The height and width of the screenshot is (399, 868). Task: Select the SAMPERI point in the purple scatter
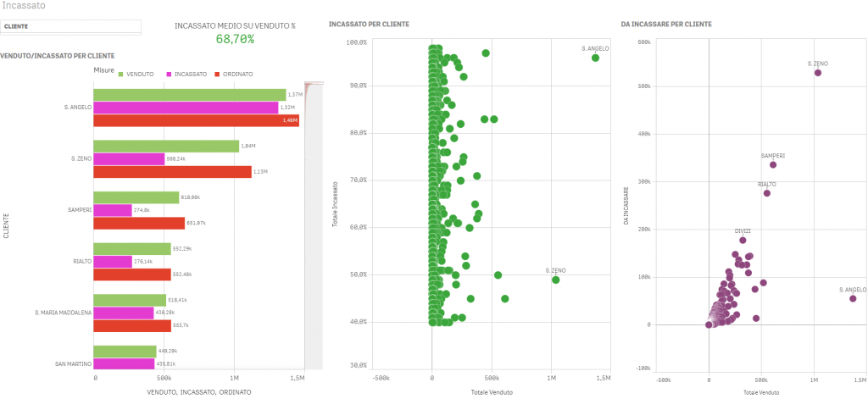coord(773,164)
